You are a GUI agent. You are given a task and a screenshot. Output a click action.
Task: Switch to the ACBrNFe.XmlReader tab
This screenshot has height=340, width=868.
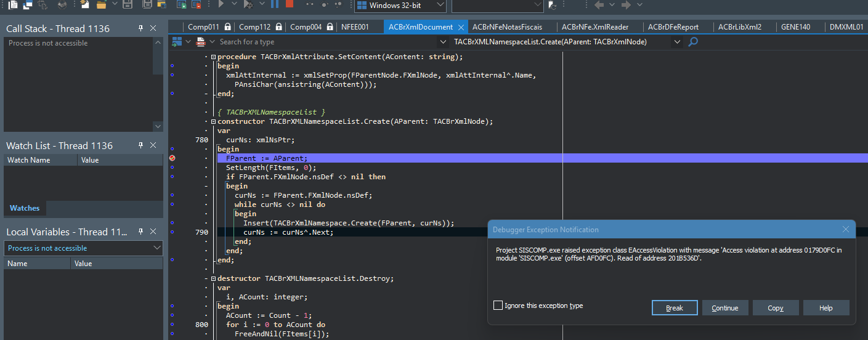(x=594, y=27)
